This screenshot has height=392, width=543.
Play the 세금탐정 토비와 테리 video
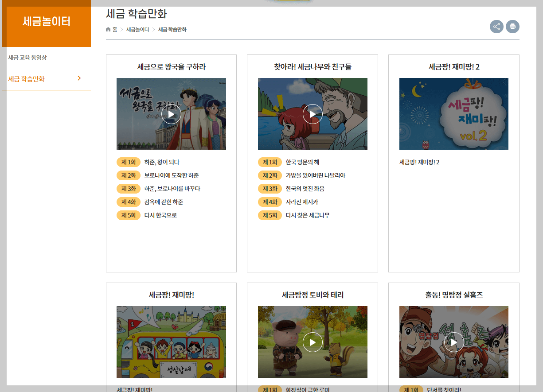click(313, 342)
